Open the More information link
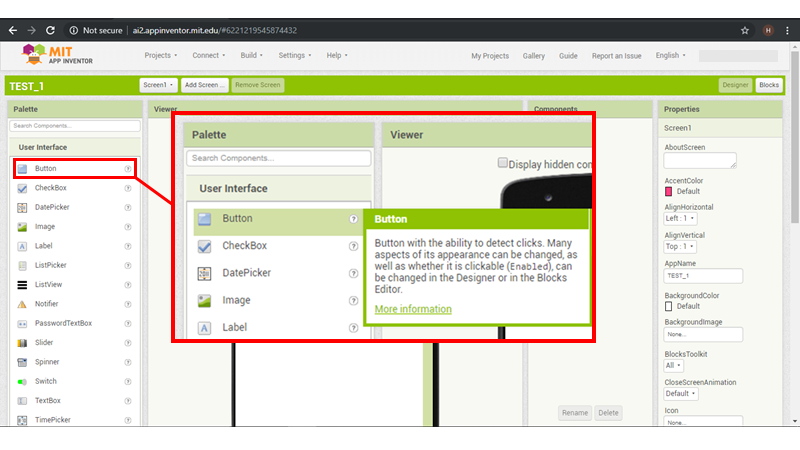800x450 pixels. click(x=413, y=309)
